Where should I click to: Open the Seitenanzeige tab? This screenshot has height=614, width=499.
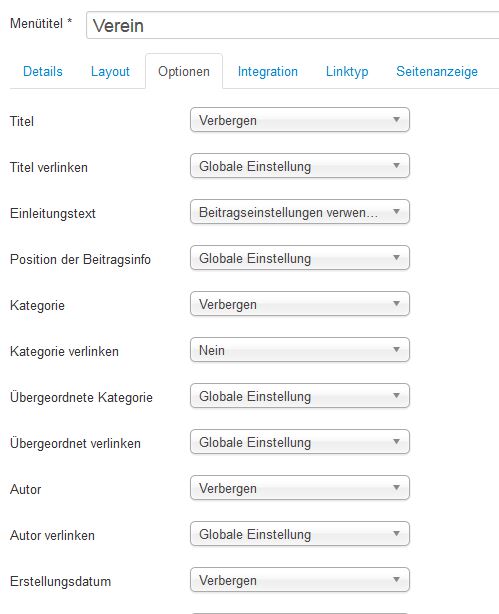click(437, 72)
